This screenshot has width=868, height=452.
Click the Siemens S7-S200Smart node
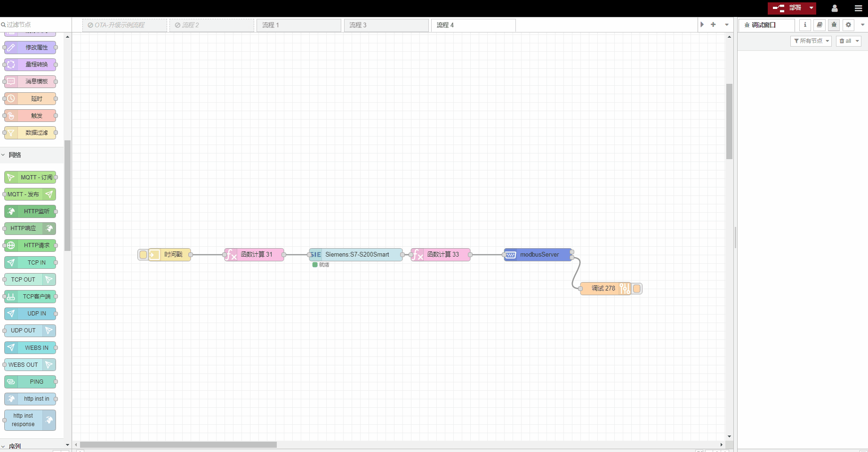click(356, 255)
